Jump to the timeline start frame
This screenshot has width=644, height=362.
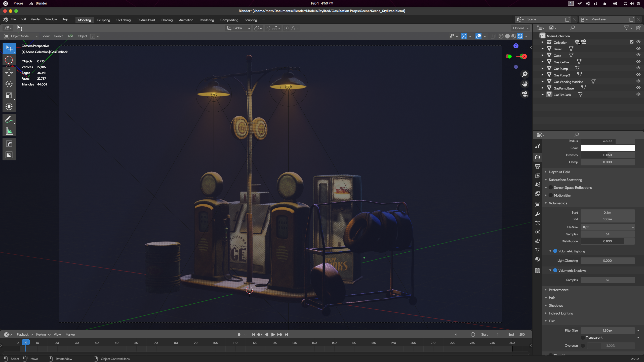click(x=253, y=334)
